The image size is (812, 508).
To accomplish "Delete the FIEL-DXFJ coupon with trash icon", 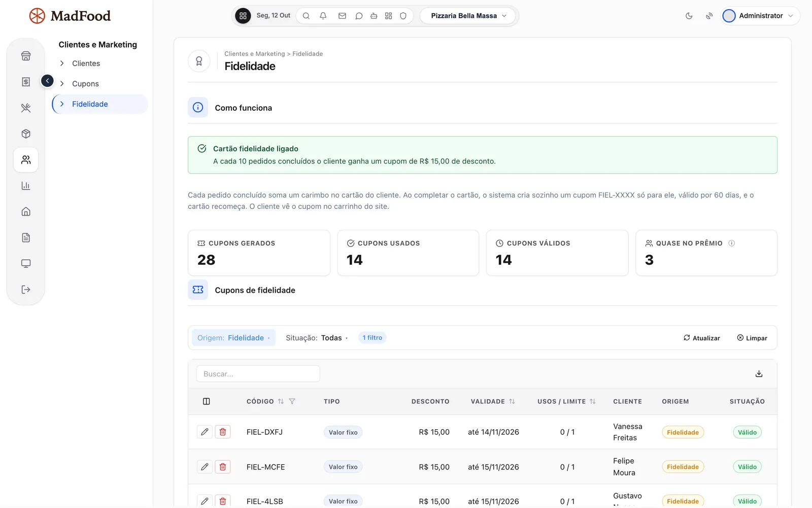I will [222, 432].
